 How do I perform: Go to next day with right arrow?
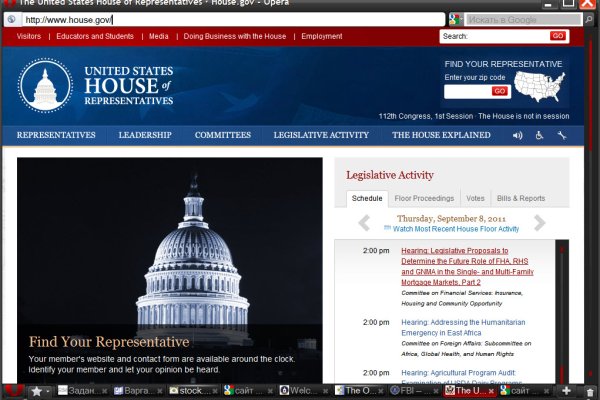click(540, 223)
